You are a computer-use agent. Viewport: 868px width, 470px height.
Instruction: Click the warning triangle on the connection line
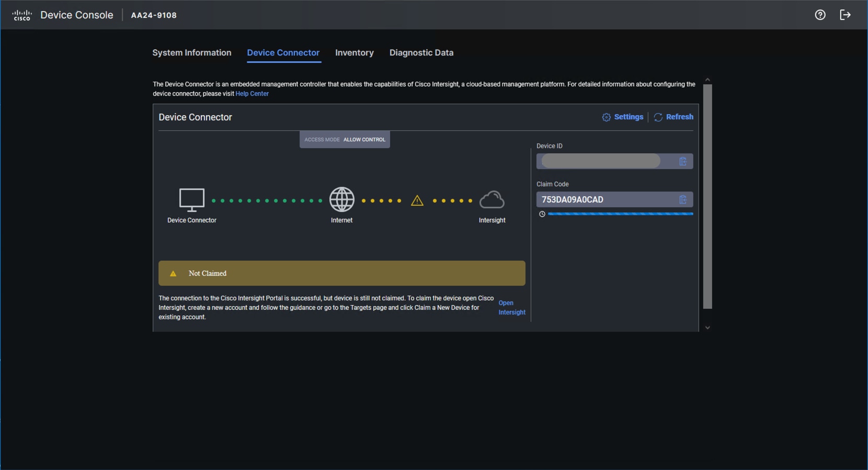[x=417, y=200]
